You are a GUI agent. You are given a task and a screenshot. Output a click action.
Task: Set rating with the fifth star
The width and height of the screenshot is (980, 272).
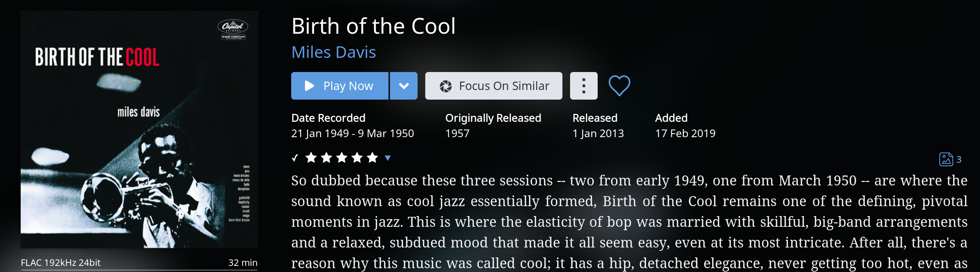[x=372, y=157]
